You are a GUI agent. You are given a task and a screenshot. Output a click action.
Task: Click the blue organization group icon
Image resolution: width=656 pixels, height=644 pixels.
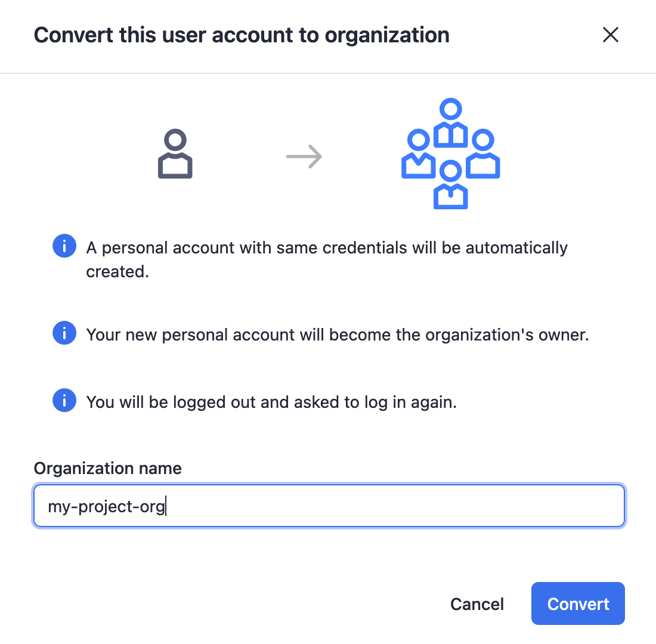[x=450, y=152]
